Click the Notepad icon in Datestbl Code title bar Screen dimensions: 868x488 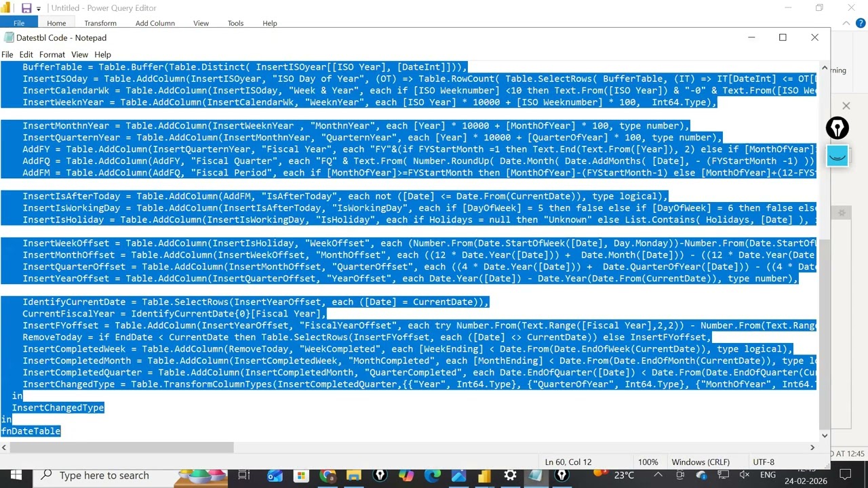pyautogui.click(x=8, y=37)
